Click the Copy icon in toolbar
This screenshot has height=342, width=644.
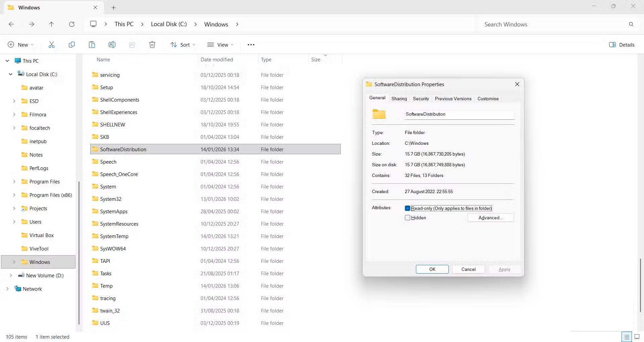point(71,45)
